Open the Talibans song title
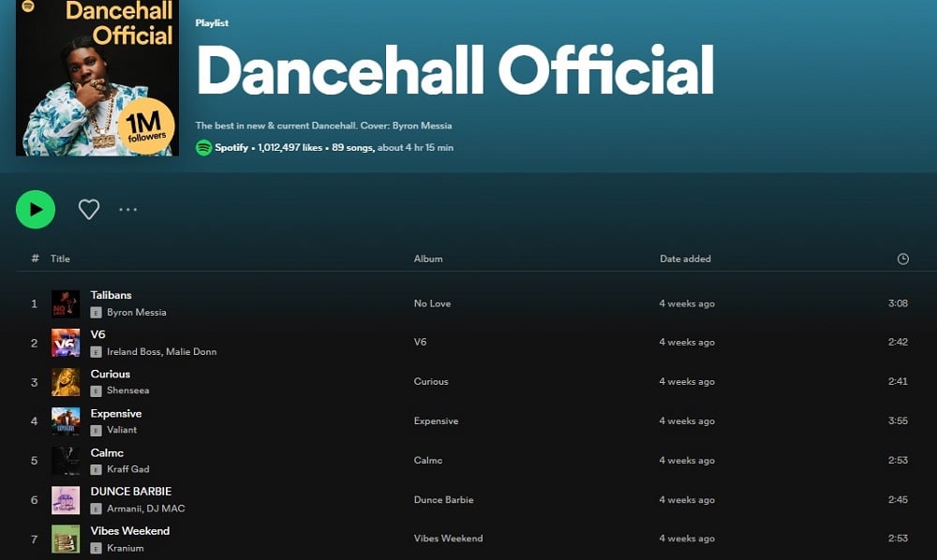The width and height of the screenshot is (937, 560). pyautogui.click(x=112, y=295)
